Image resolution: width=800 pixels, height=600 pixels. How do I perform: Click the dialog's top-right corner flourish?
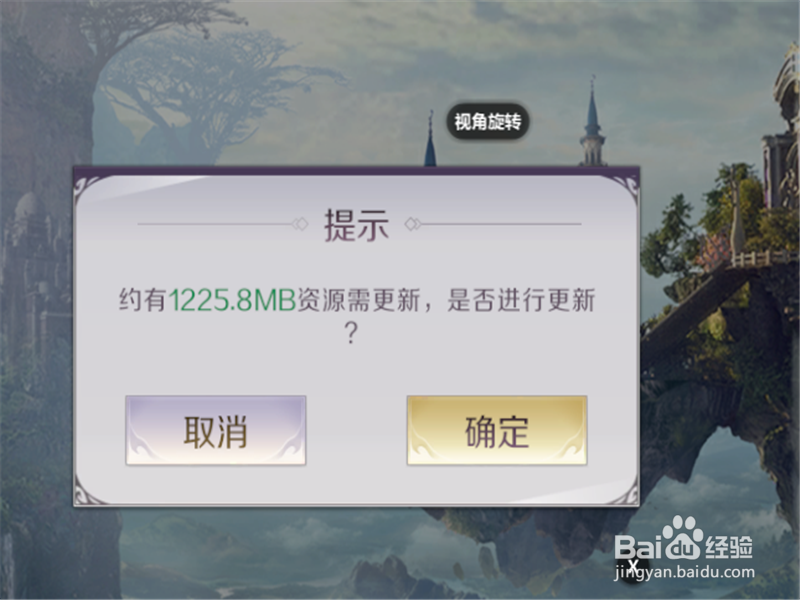click(x=625, y=189)
